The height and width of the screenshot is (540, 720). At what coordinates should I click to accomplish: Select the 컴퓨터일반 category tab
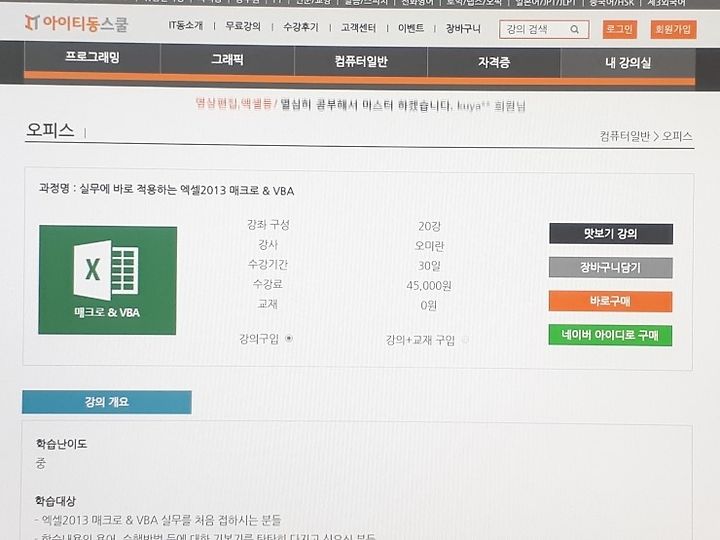[x=361, y=61]
